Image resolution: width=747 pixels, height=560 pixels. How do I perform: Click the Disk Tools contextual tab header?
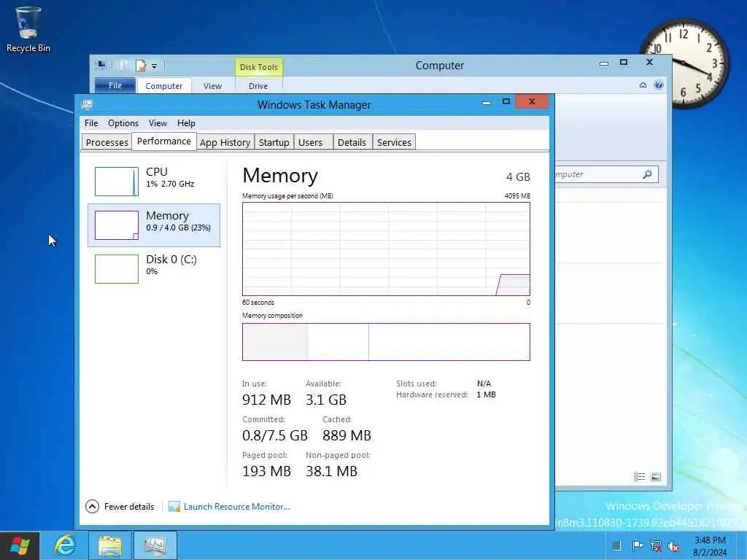click(x=259, y=67)
